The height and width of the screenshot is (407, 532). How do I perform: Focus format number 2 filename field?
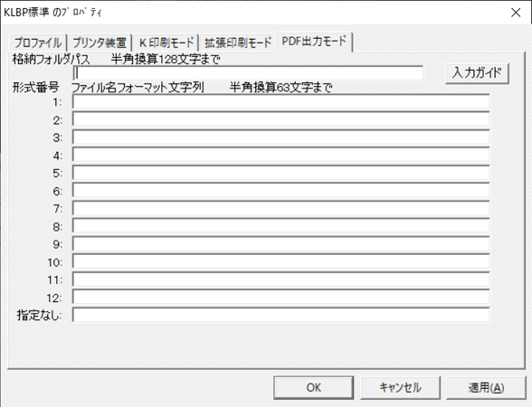coord(280,119)
